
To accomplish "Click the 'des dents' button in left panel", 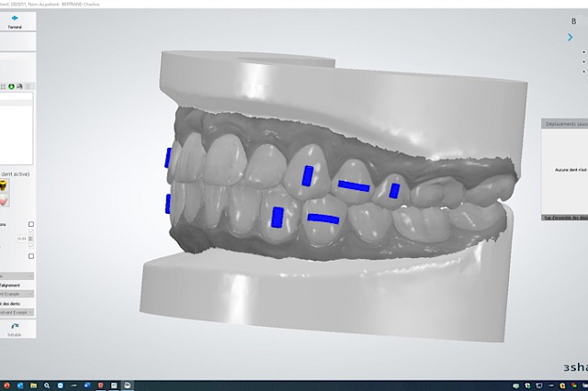I will click(17, 303).
